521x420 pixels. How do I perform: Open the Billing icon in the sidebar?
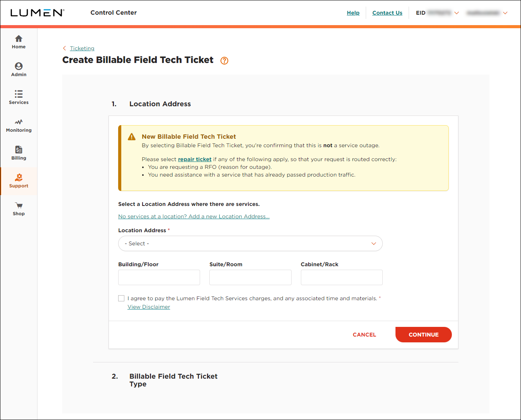pos(19,150)
